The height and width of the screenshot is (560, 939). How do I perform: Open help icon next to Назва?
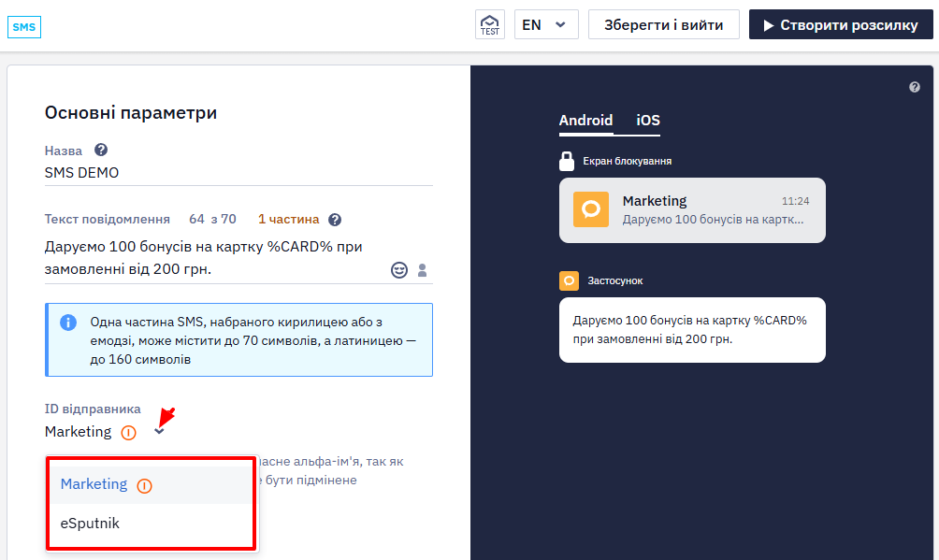[x=101, y=150]
